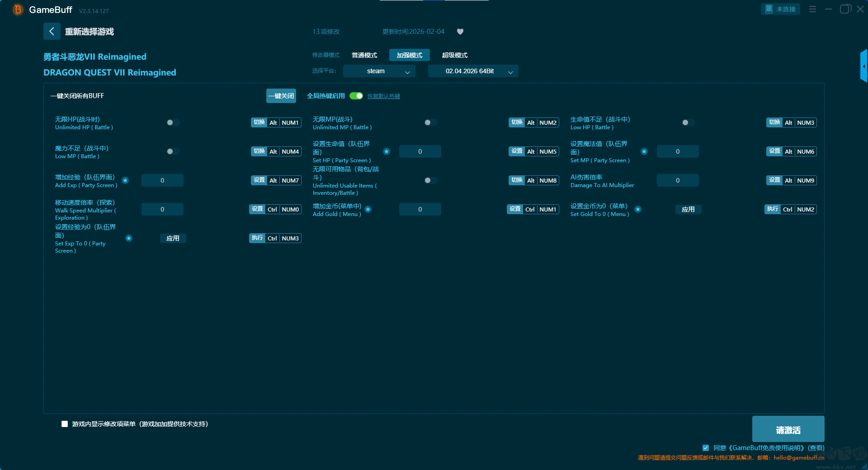Check the in-game trainer menu checkbox
This screenshot has width=868, height=470.
65,424
